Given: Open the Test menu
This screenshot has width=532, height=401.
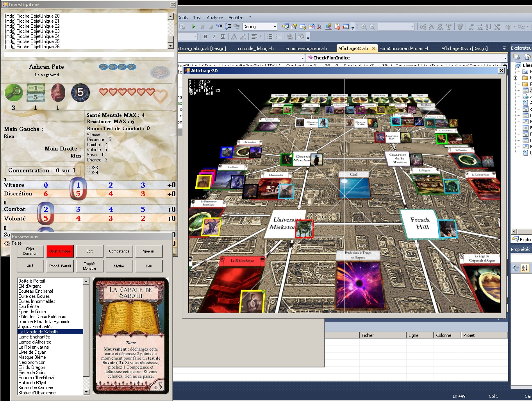Looking at the screenshot, I should point(197,18).
